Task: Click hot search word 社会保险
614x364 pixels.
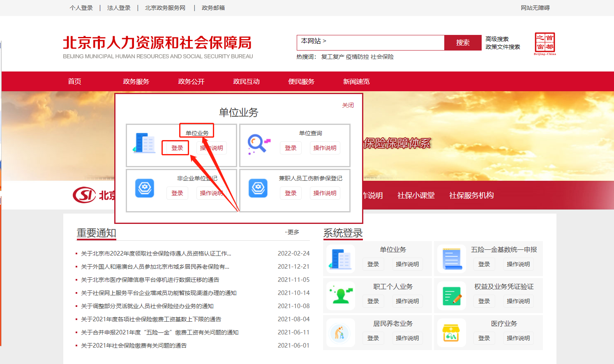Action: coord(382,57)
